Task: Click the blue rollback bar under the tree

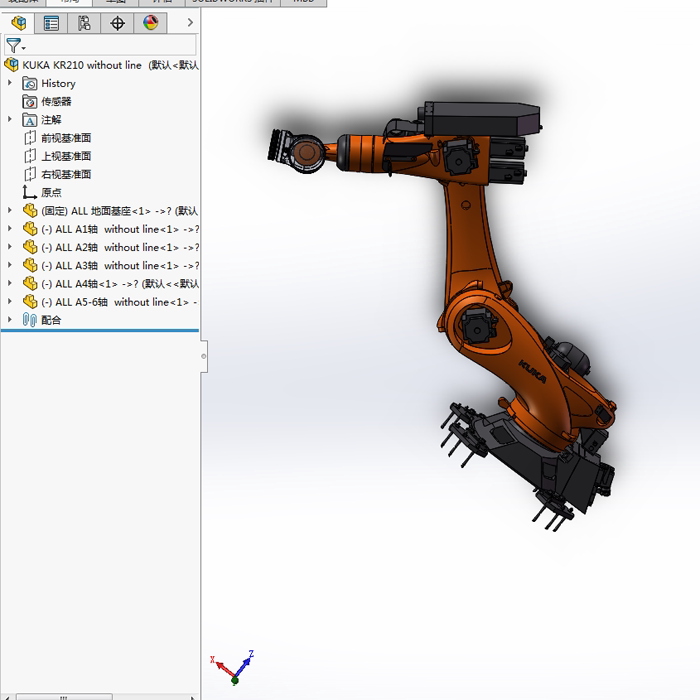Action: 100,331
